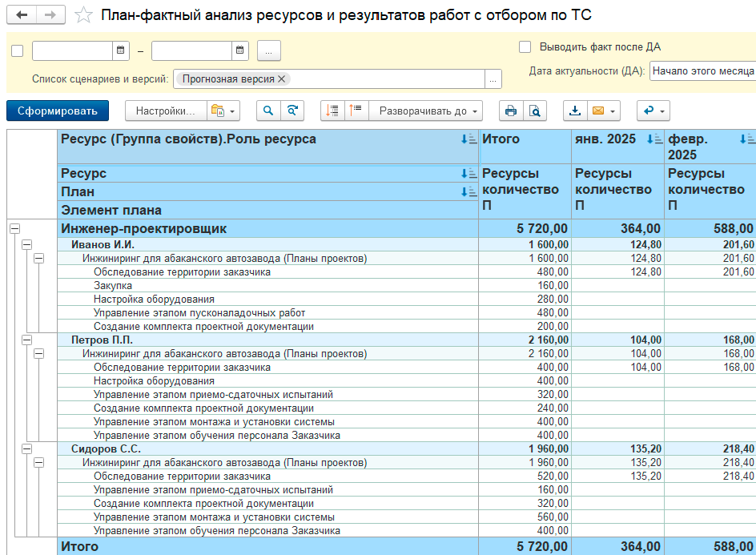Collapse the Инженер-проектировщик group
The width and height of the screenshot is (756, 555).
[x=14, y=229]
